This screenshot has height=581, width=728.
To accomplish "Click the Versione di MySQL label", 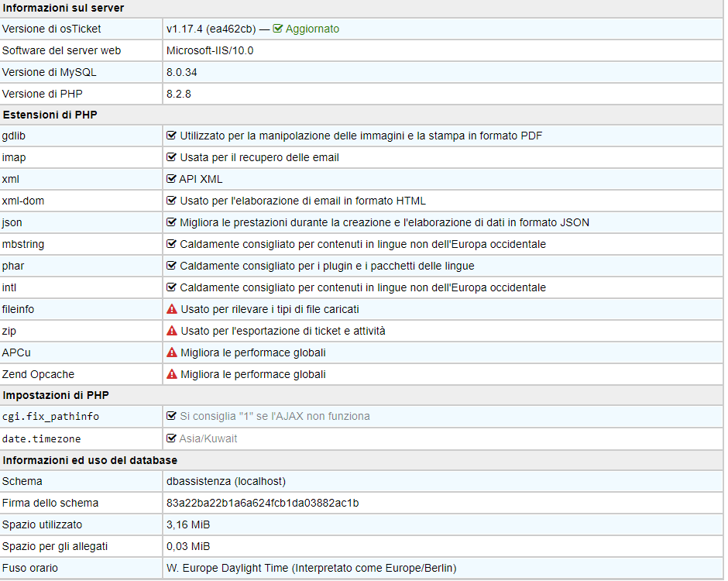I will coord(50,73).
